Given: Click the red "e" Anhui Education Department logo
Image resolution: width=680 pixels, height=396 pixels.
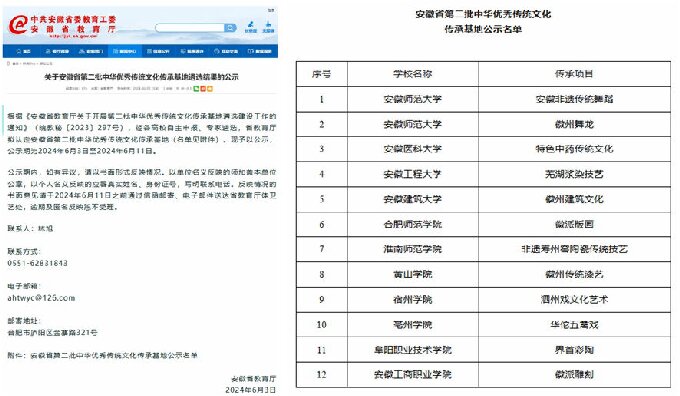Looking at the screenshot, I should coord(19,25).
